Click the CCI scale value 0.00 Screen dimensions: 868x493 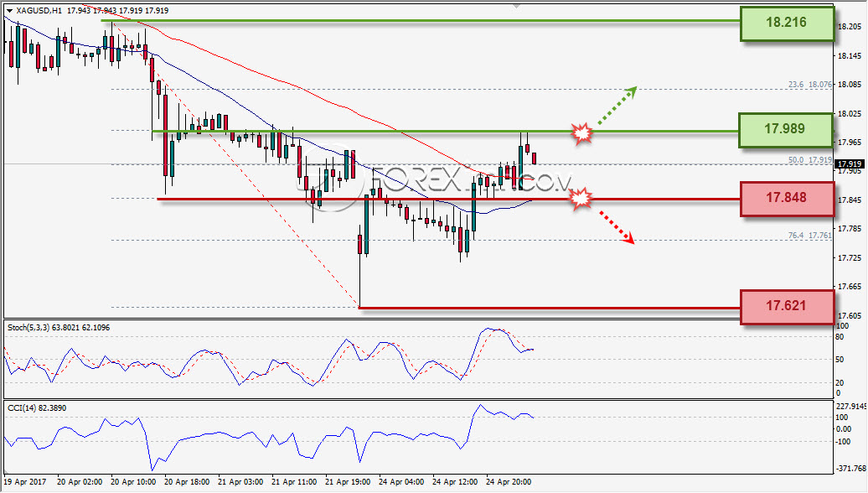pyautogui.click(x=845, y=428)
